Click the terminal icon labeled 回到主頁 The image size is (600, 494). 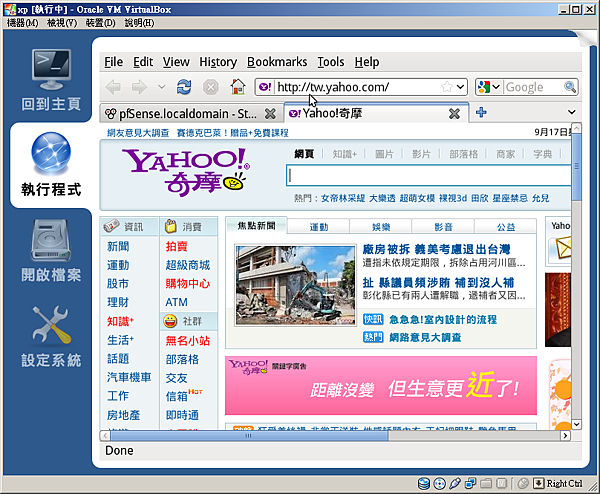coord(51,69)
